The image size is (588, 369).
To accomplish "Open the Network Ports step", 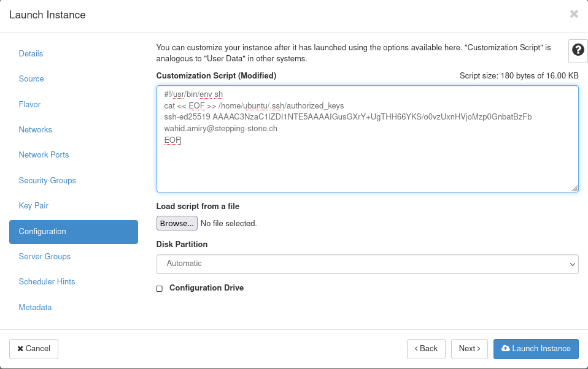I will 44,155.
